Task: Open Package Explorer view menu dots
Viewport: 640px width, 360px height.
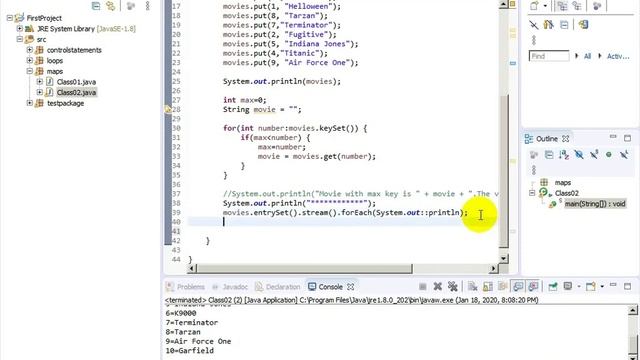Action: coord(147,6)
